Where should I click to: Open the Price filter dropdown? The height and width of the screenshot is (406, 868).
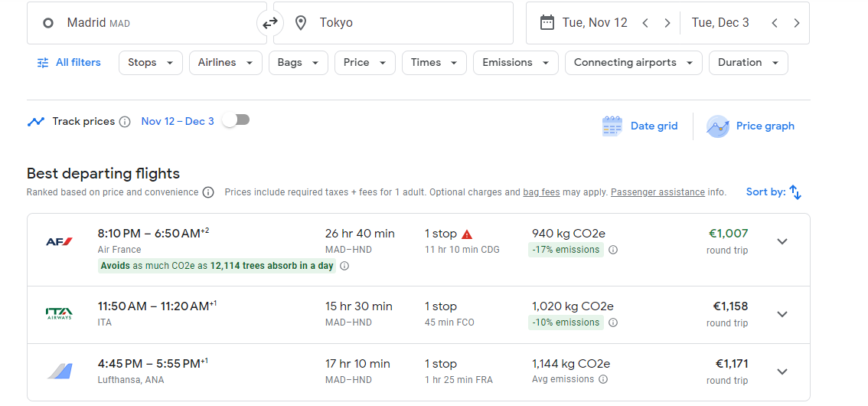click(365, 63)
